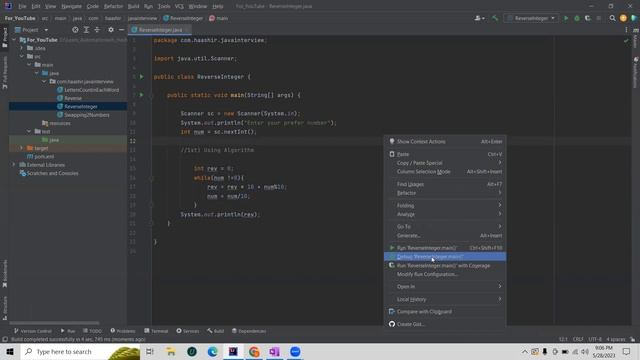Screen dimensions: 640x360
Task: Open OneNote from taskbar
Action: coord(274,351)
